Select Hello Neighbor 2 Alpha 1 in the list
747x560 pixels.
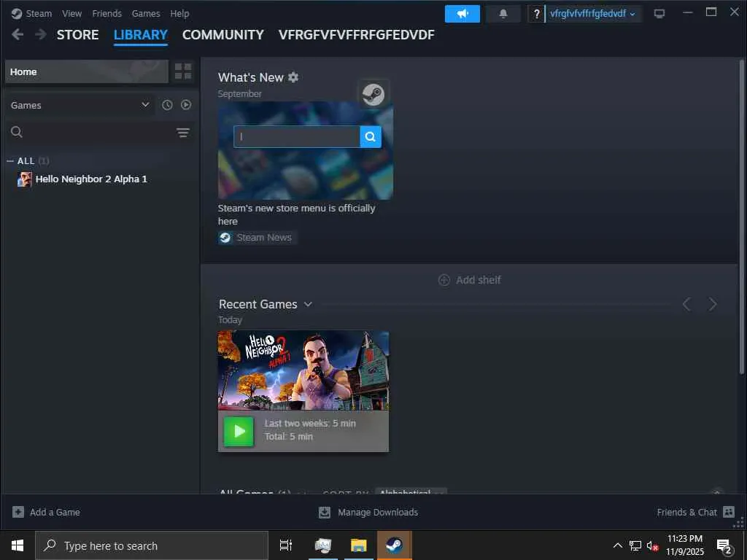[91, 179]
